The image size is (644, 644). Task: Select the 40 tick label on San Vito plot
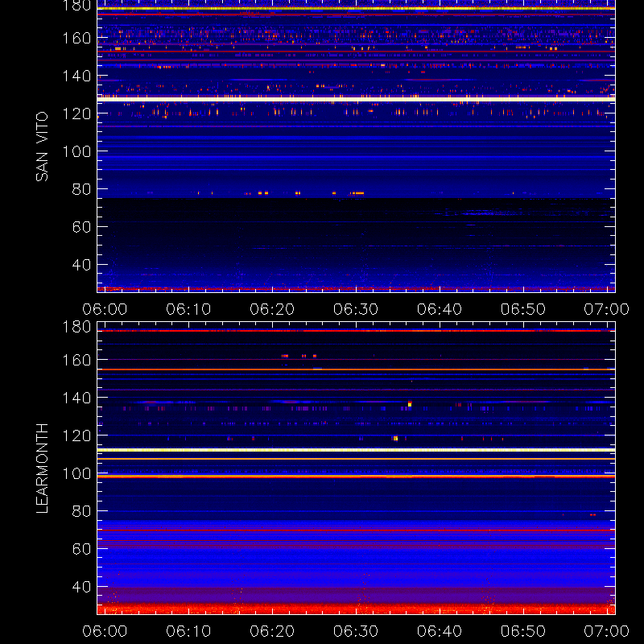[81, 265]
